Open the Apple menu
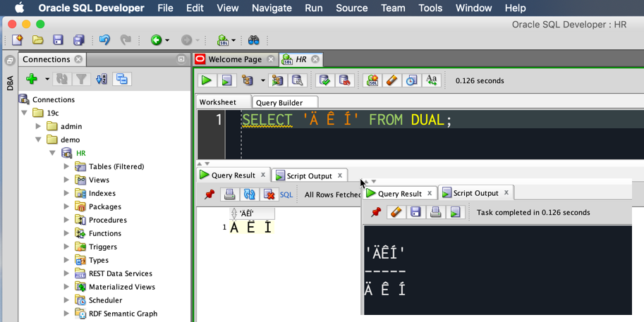 point(19,8)
